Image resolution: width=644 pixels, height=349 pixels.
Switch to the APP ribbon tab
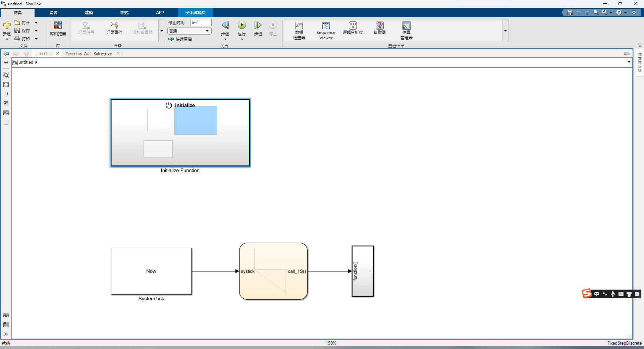[160, 13]
